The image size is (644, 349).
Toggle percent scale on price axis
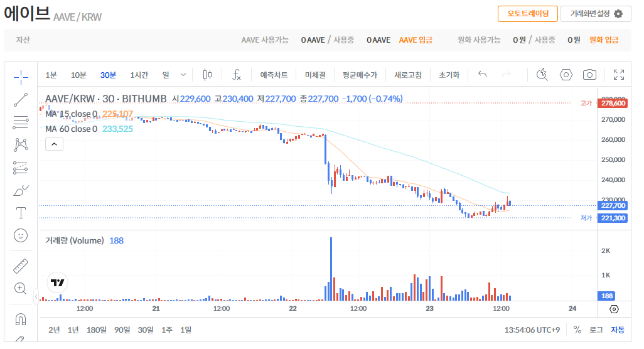coord(577,330)
